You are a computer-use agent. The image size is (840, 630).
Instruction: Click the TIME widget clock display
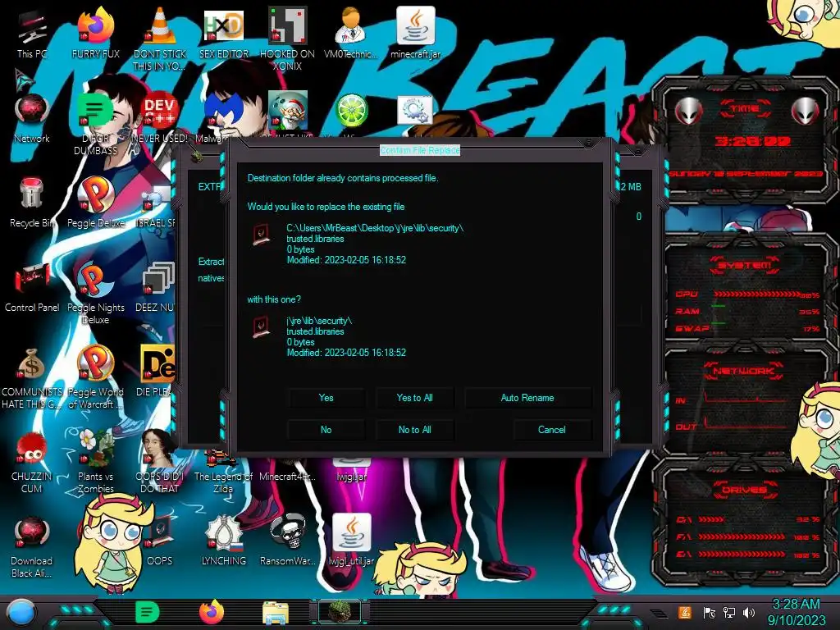pos(752,141)
